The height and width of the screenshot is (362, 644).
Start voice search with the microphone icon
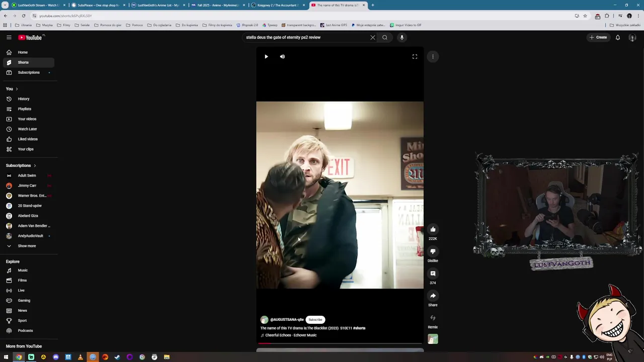(401, 37)
